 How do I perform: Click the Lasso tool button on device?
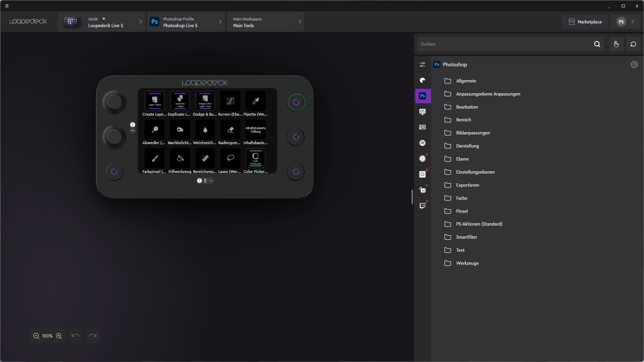pyautogui.click(x=230, y=159)
